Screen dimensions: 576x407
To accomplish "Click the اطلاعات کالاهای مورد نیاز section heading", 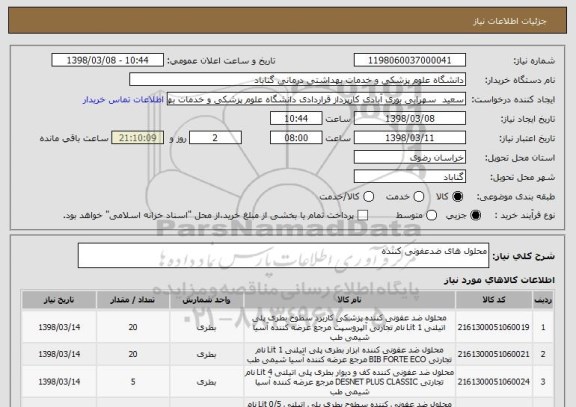I will point(500,280).
